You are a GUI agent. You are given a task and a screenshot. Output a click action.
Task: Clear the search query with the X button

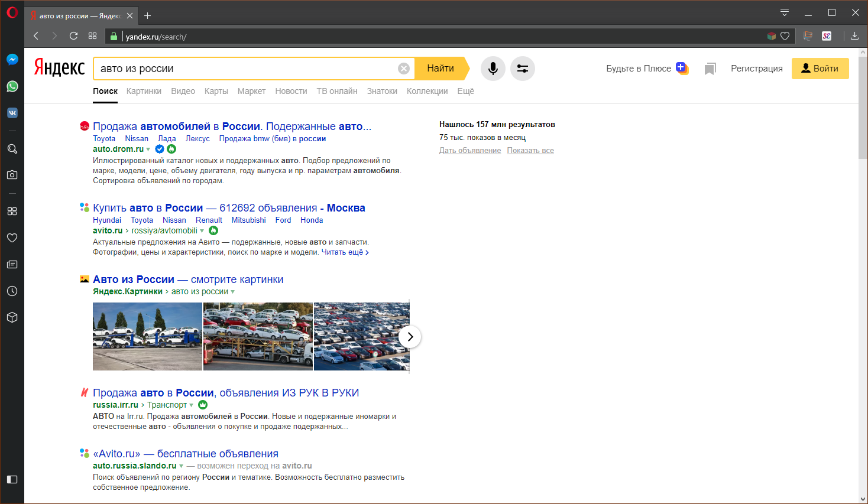pyautogui.click(x=404, y=69)
